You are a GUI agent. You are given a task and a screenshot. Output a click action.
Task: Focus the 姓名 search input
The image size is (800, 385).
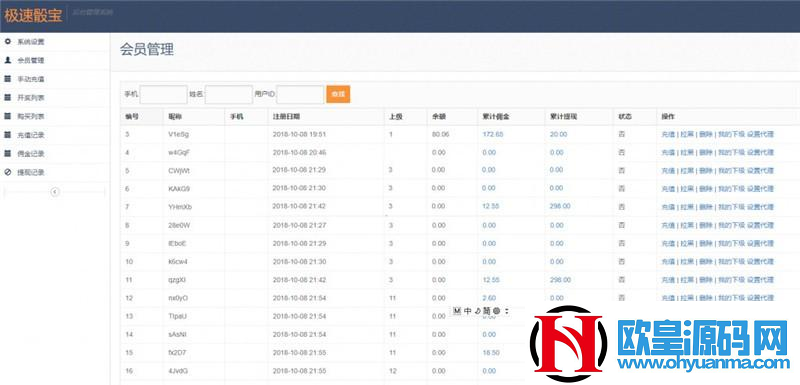point(229,94)
